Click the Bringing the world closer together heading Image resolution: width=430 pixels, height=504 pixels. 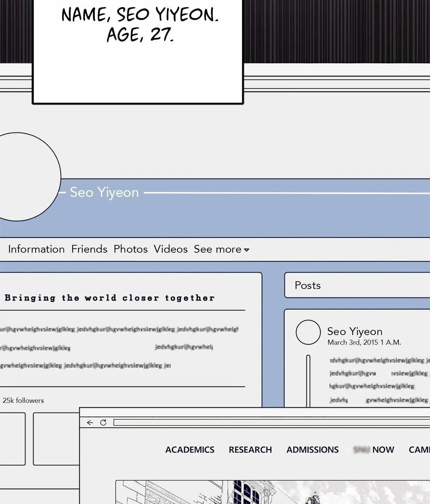coord(110,298)
